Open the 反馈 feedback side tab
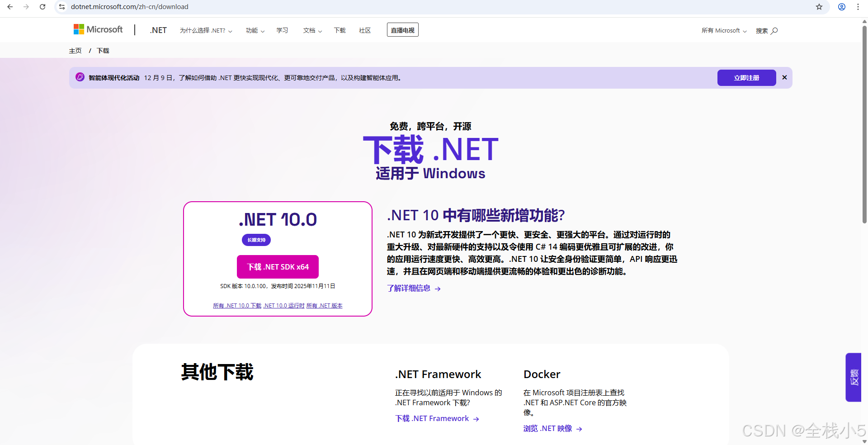Viewport: 868px width, 445px height. coord(854,377)
